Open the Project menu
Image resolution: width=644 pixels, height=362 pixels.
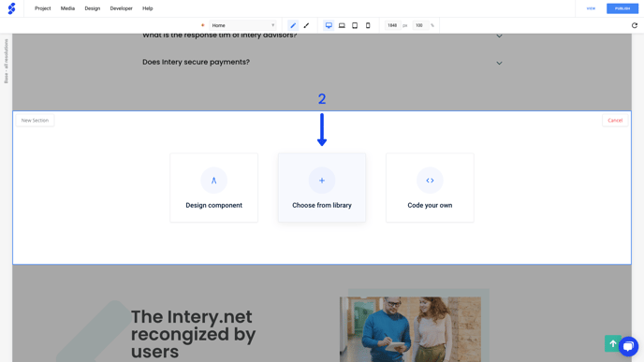pos(43,8)
